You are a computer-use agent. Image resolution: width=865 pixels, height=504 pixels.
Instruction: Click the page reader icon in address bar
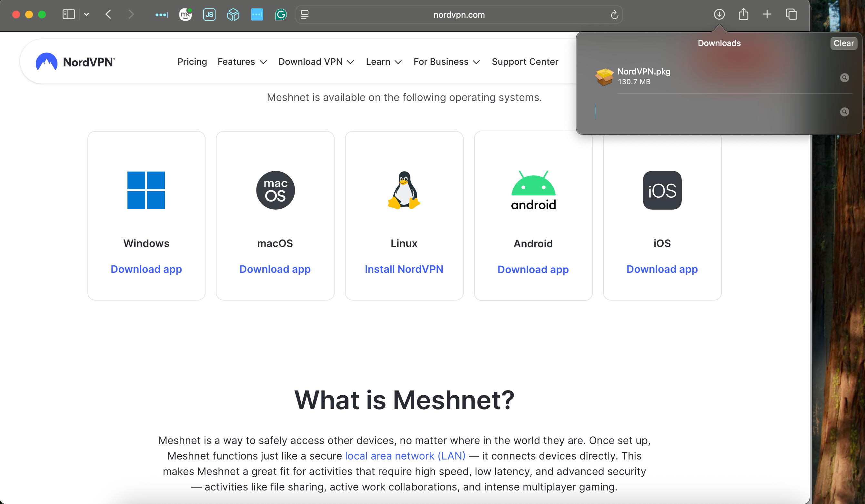click(x=305, y=15)
